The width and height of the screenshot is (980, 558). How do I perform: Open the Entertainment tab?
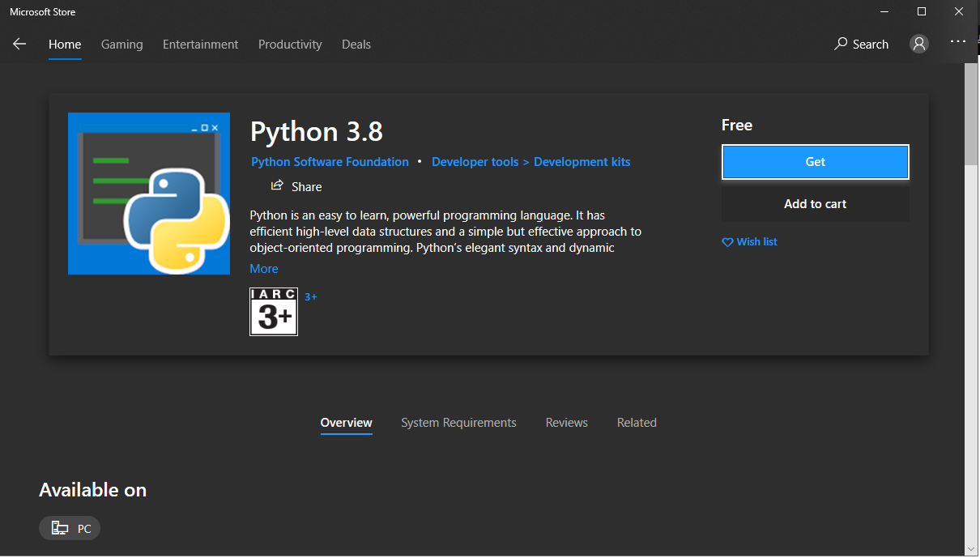(200, 45)
